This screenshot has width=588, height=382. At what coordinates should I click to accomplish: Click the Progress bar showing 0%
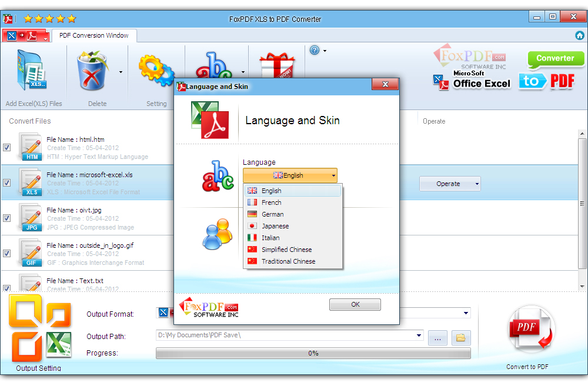click(x=313, y=353)
